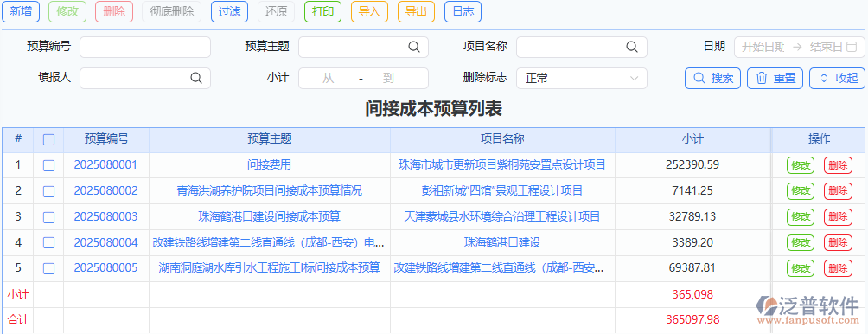Click the 重置 button
The image size is (868, 334).
point(775,78)
